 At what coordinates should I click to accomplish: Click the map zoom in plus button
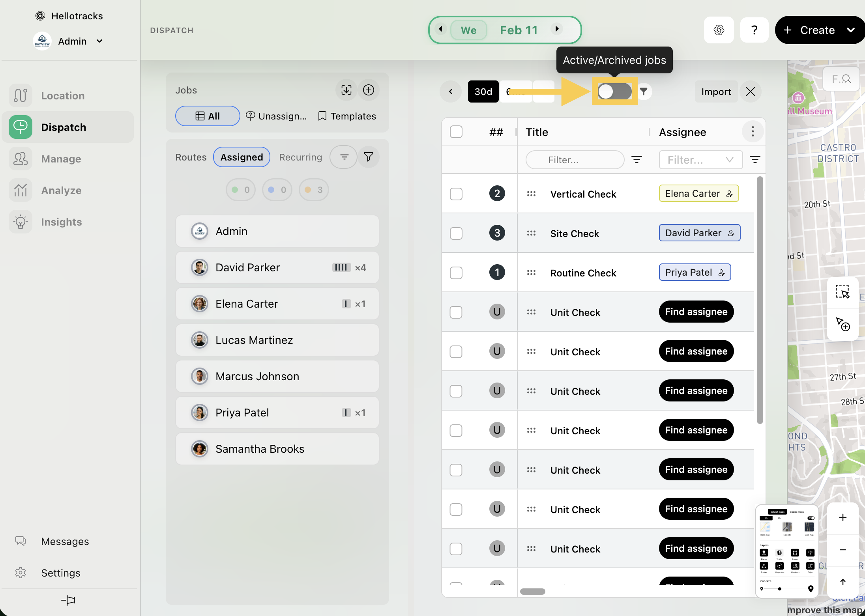pos(843,517)
